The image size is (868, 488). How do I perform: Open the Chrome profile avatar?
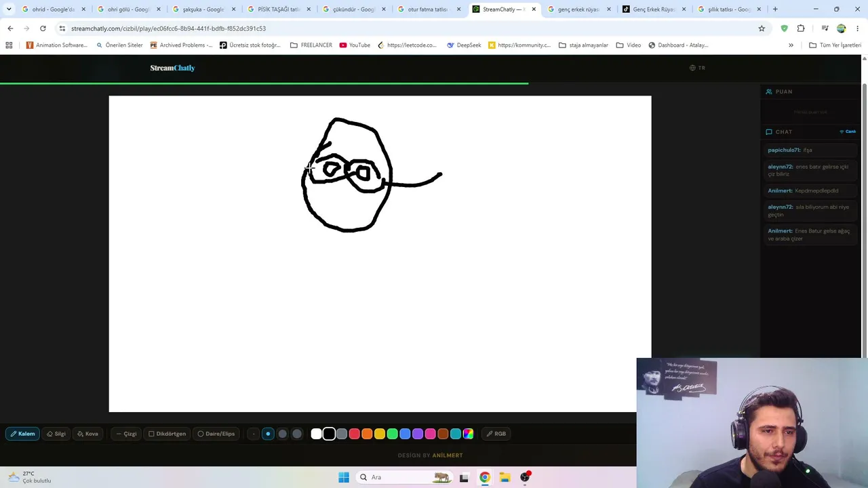842,28
